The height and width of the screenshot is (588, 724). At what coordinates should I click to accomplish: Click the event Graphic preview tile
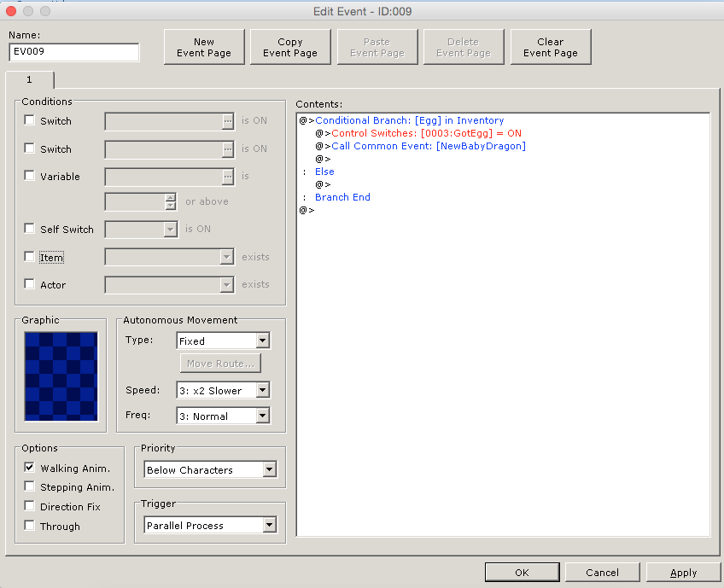tap(61, 376)
